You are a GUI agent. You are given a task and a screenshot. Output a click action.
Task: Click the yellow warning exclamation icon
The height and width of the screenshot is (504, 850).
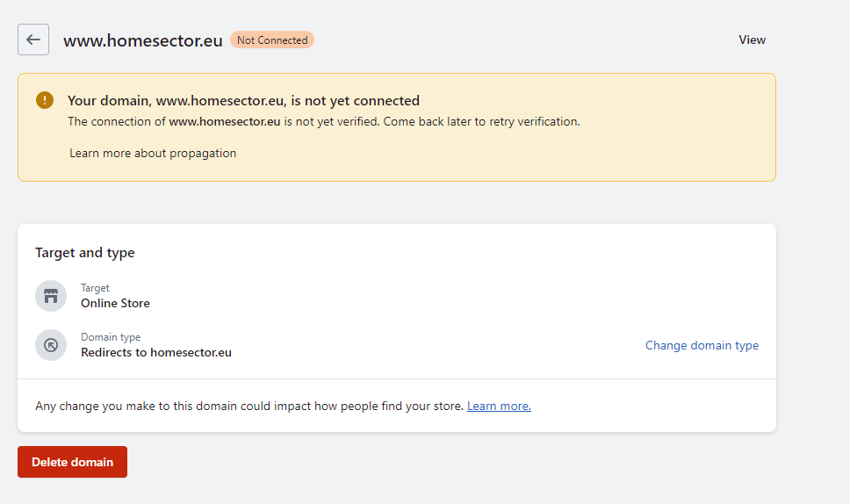click(x=45, y=100)
